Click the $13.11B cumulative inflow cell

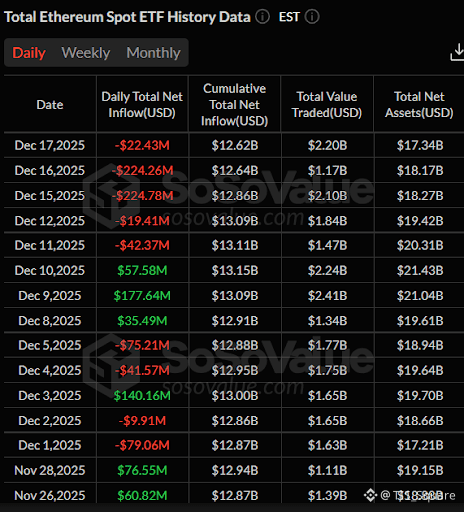tap(235, 245)
